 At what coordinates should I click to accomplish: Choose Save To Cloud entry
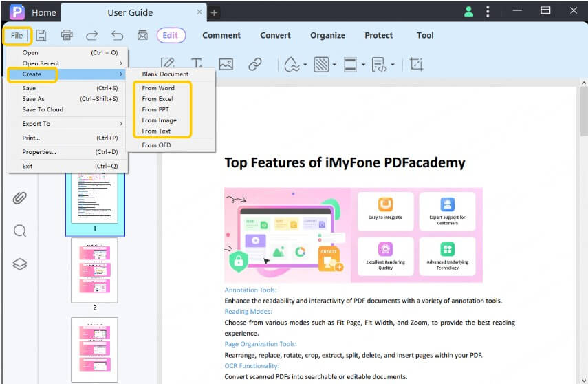coord(67,109)
